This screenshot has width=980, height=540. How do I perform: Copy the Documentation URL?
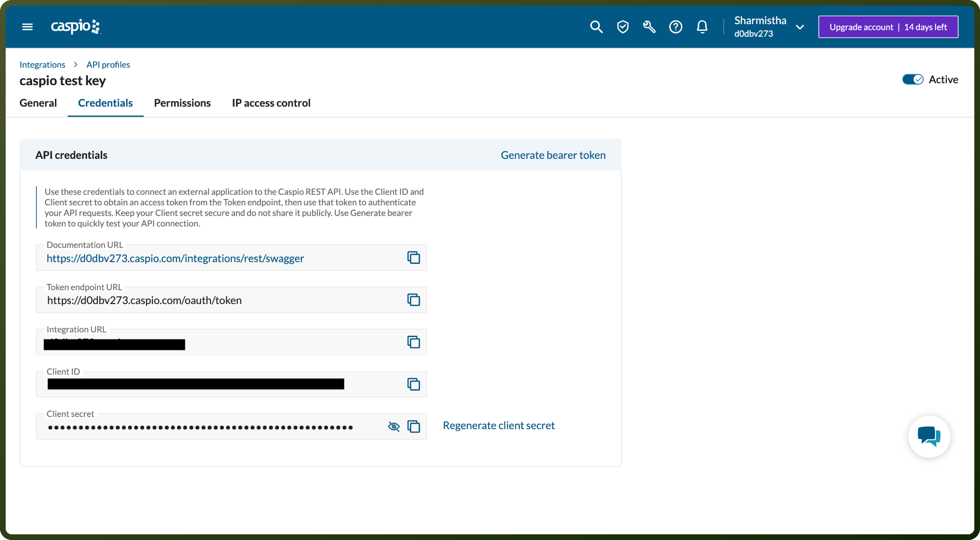click(x=413, y=258)
